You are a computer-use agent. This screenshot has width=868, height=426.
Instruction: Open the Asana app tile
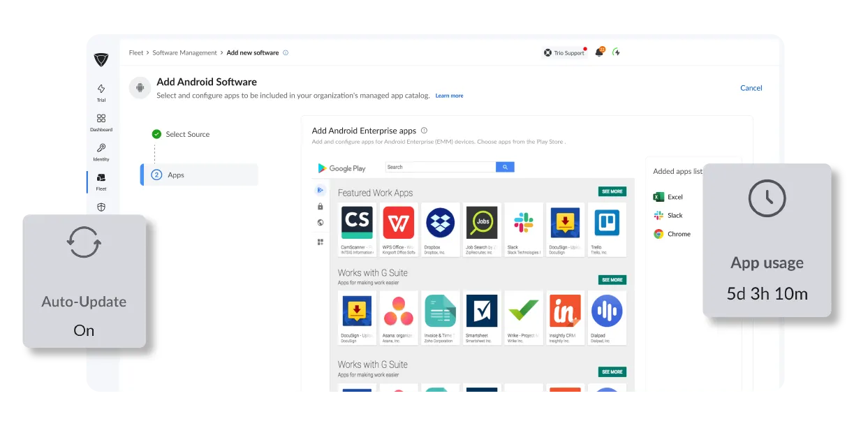(x=399, y=318)
